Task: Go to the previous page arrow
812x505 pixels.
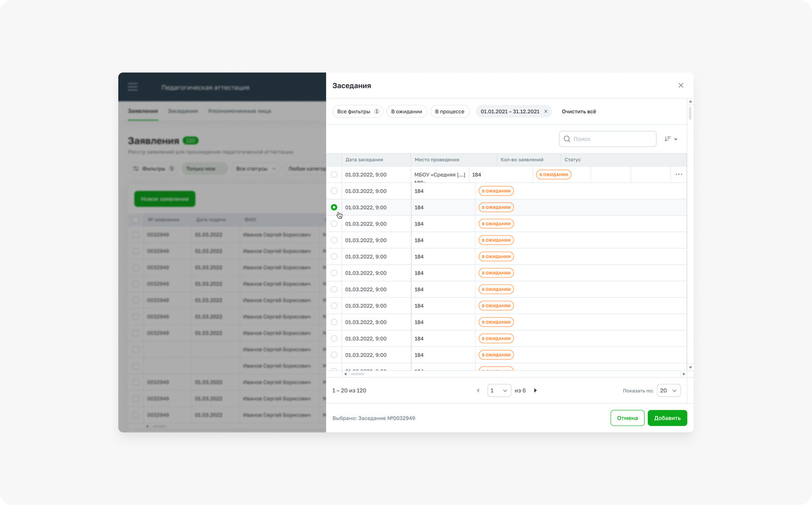Action: coord(478,390)
